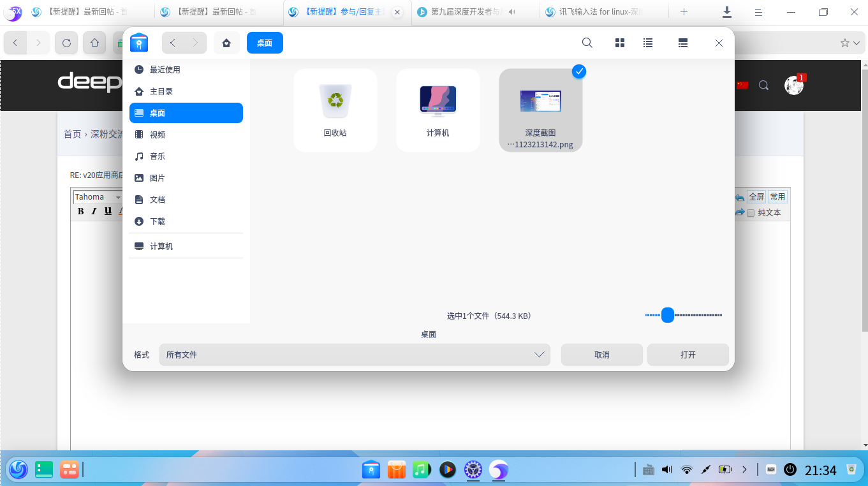Switch to icon grid view
Screen dimensions: 868x486
[619, 43]
